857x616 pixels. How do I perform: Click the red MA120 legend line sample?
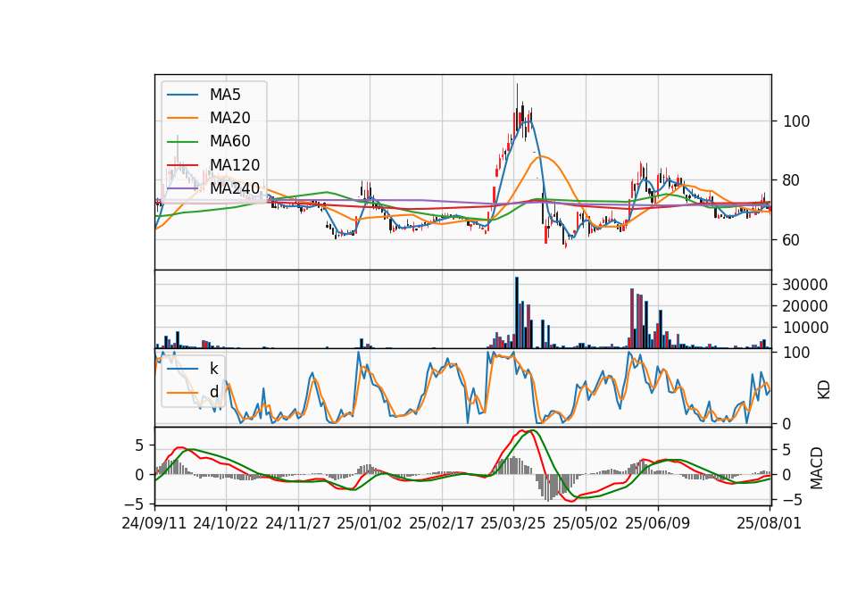(x=182, y=165)
